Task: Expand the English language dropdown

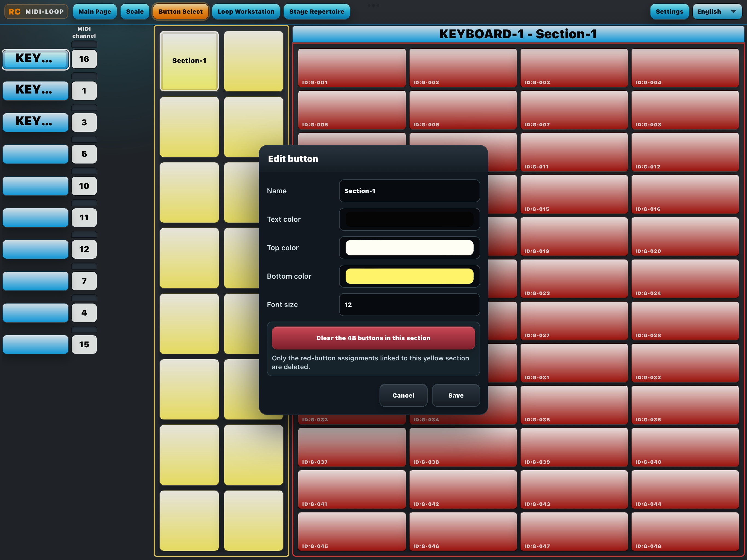Action: pos(717,11)
